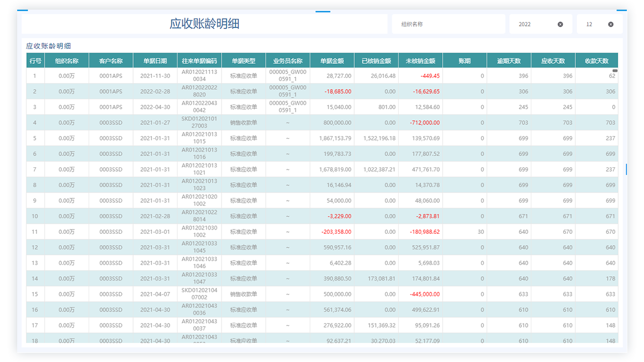The width and height of the screenshot is (644, 362).
Task: Click the 收款天数 column header
Action: click(x=596, y=61)
